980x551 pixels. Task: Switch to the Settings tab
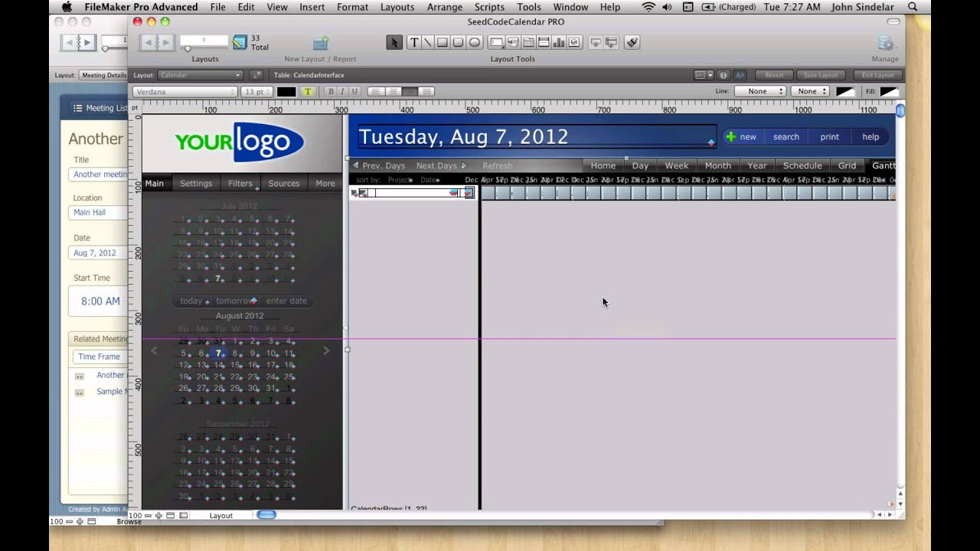click(196, 183)
